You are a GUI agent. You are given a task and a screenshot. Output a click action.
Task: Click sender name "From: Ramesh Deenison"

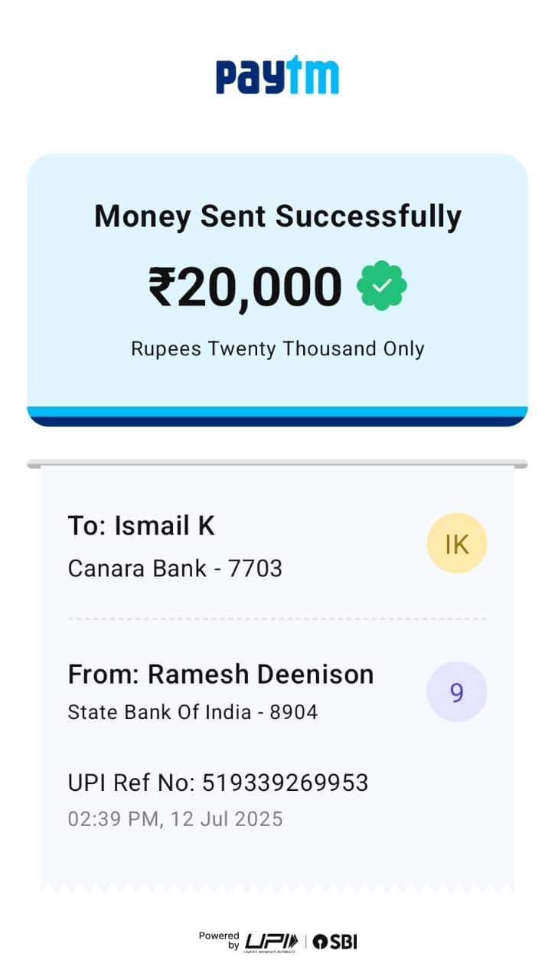pos(220,675)
